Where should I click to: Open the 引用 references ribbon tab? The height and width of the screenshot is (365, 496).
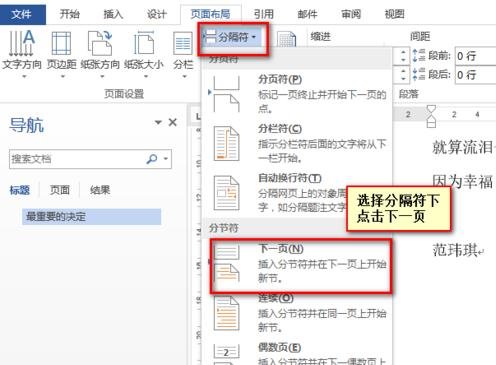(x=264, y=14)
